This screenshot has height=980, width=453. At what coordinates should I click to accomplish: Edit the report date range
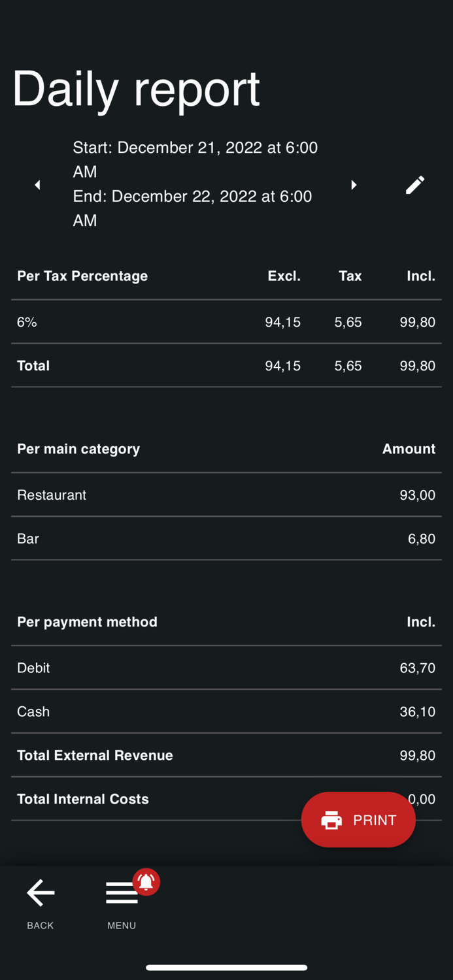click(x=414, y=185)
